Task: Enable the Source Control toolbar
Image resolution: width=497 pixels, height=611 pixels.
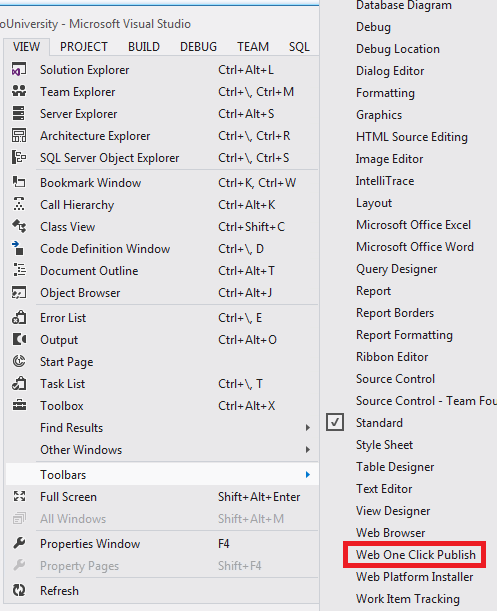Action: pos(395,379)
